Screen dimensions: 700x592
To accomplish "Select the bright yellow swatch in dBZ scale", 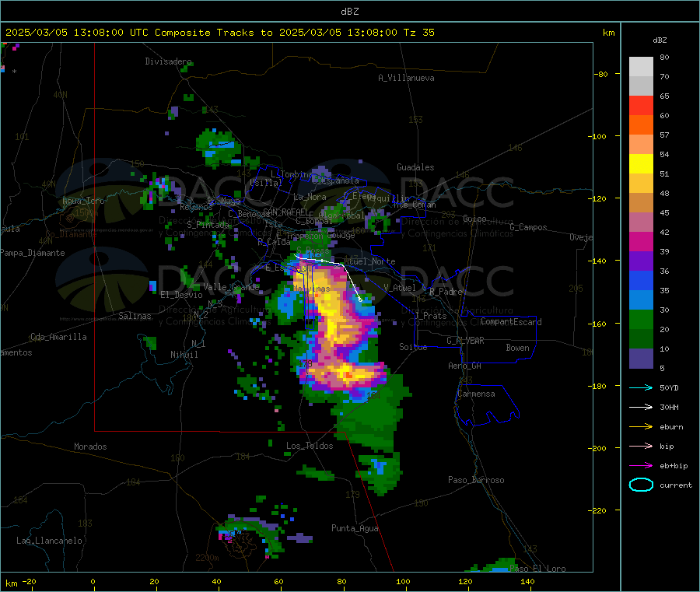I will (641, 164).
